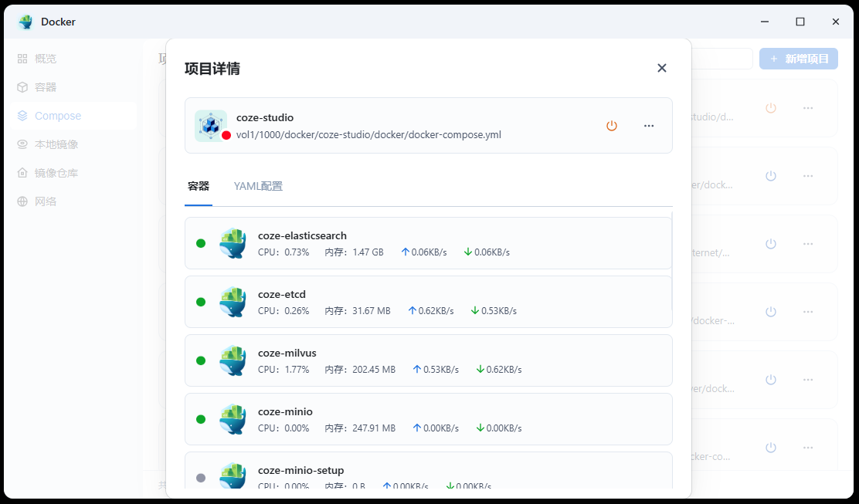Image resolution: width=859 pixels, height=504 pixels.
Task: Toggle the blue power button on the second project row
Action: 770,175
